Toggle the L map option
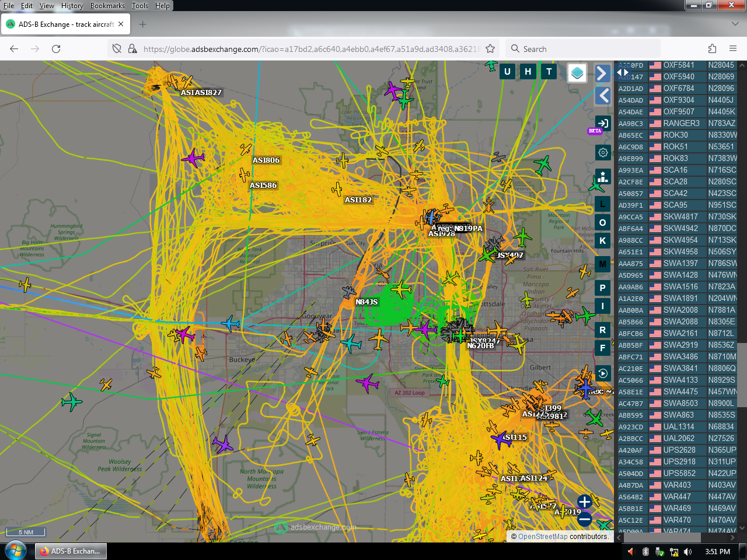The height and width of the screenshot is (560, 747). (x=603, y=204)
